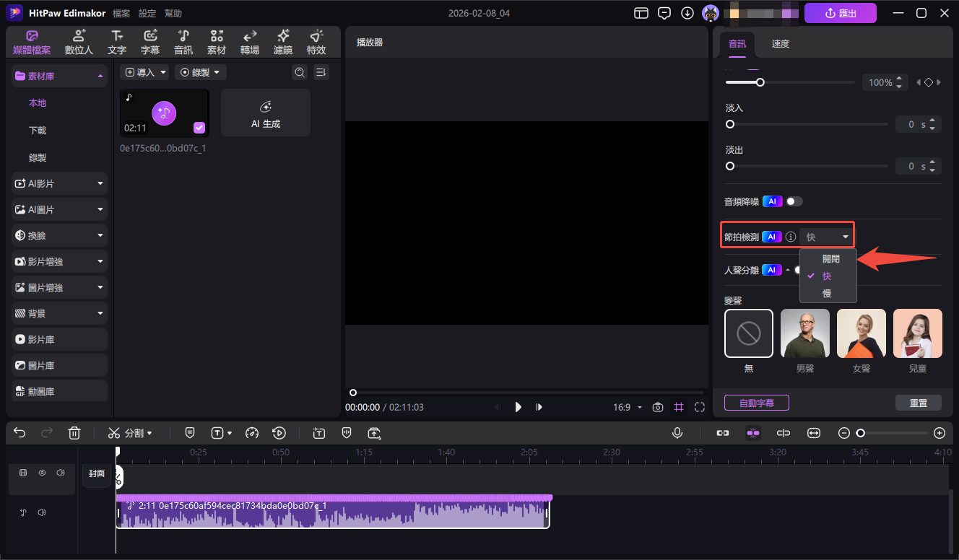Select 慢 in beat detection menu

tap(827, 293)
